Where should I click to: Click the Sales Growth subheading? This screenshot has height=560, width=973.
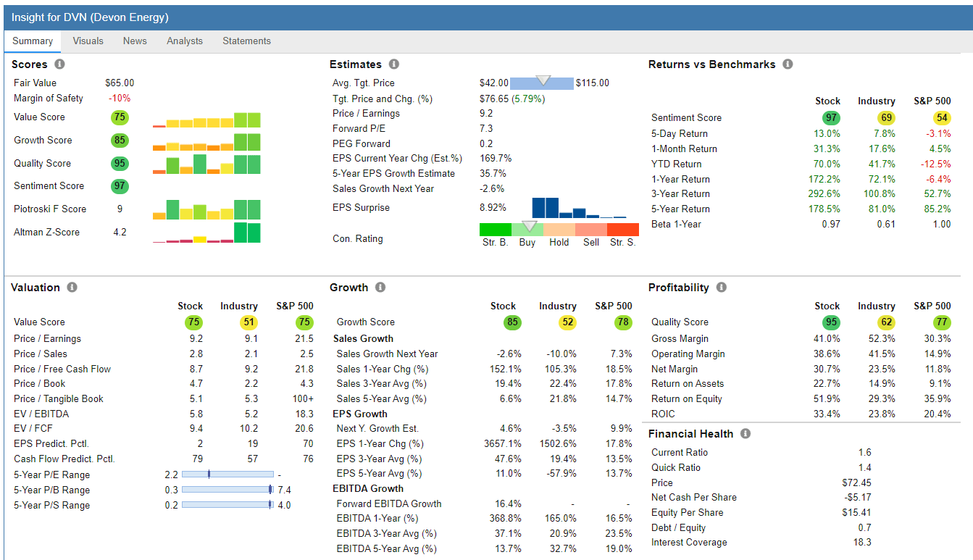(363, 339)
